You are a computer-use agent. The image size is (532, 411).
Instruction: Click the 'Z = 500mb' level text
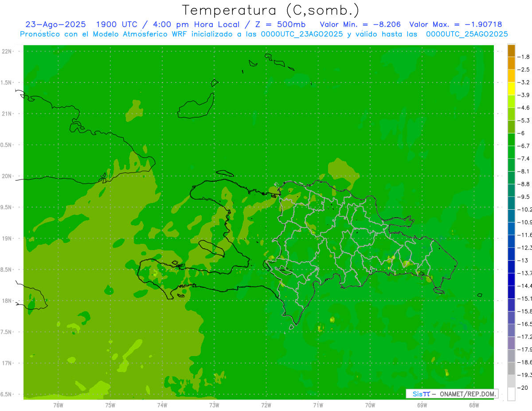280,24
